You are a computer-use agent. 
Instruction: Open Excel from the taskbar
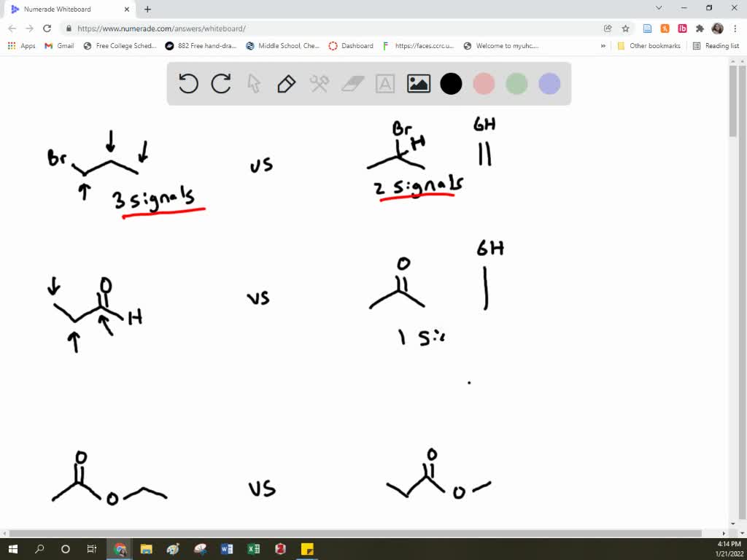click(254, 548)
